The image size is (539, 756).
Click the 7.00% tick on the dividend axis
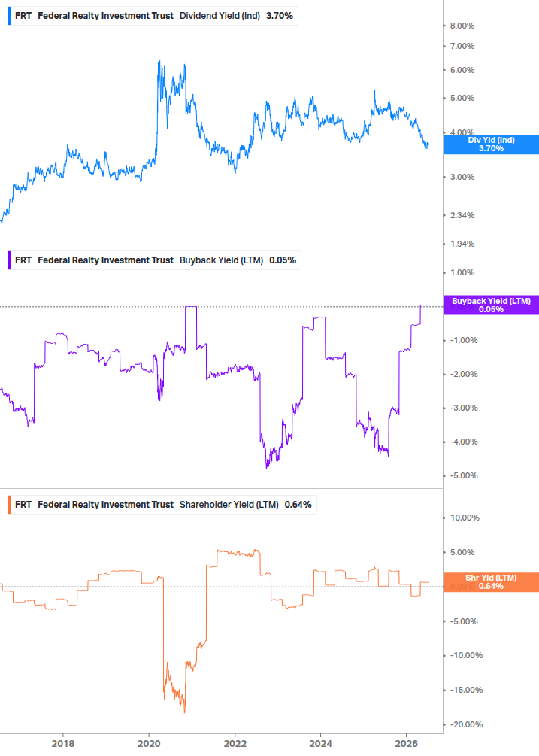[x=462, y=47]
